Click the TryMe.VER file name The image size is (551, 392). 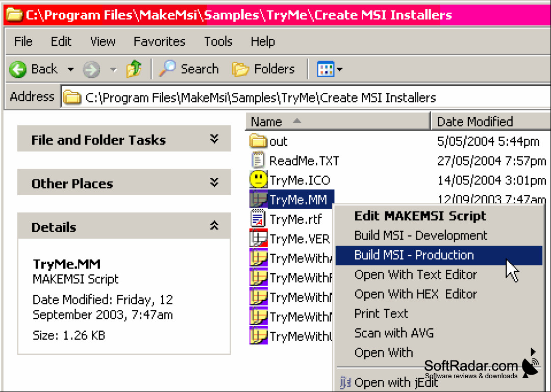pyautogui.click(x=299, y=239)
